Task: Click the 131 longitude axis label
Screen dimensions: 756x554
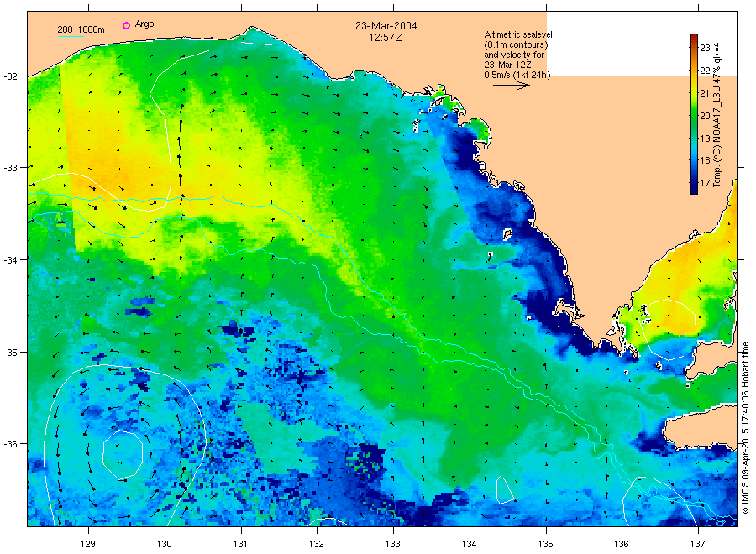Action: 240,544
